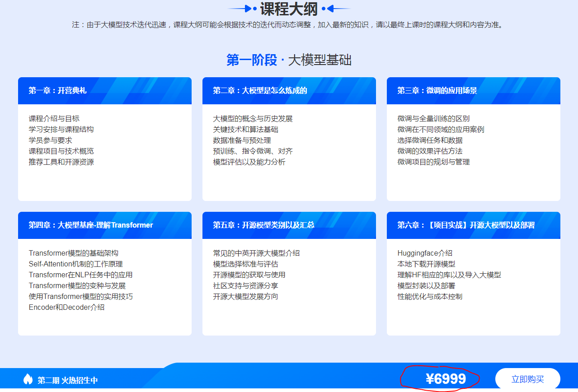The image size is (578, 392).
Task: Click the 课程大纲 section title
Action: pyautogui.click(x=289, y=9)
